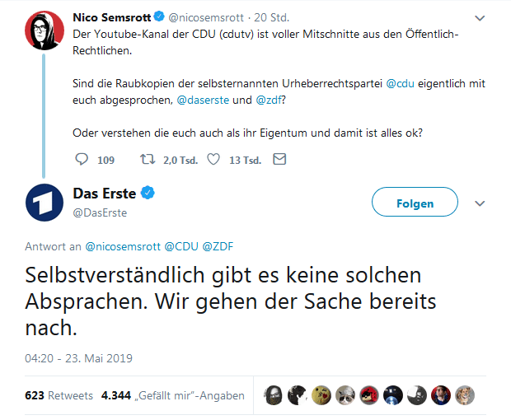
Task: Click Nico Semsrott's verified badge
Action: tap(159, 16)
